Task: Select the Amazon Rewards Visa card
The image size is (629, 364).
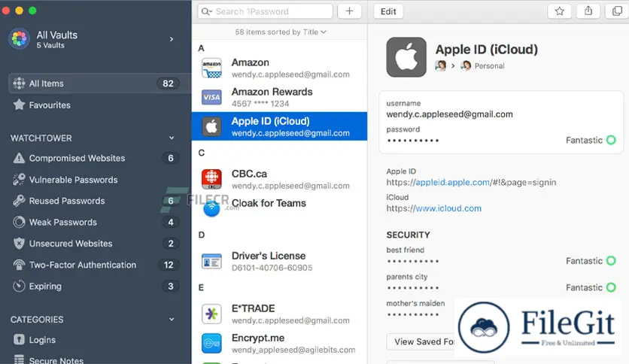Action: click(279, 97)
